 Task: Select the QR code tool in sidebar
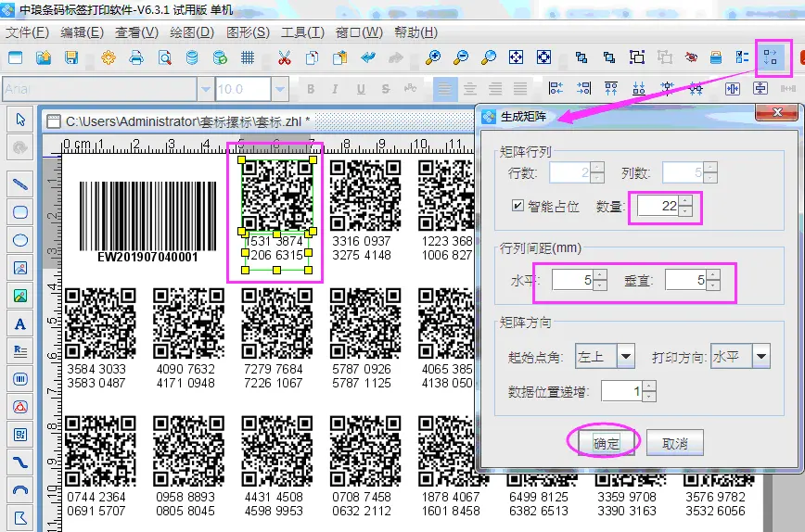(20, 435)
